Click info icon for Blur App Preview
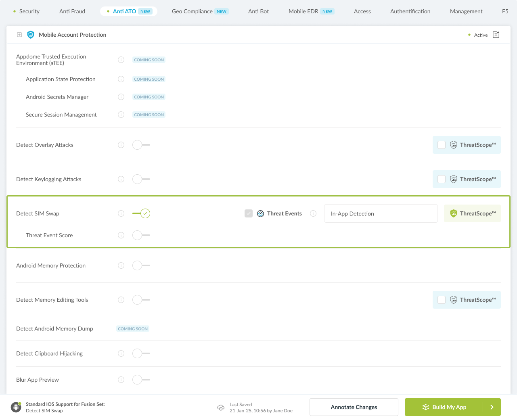The height and width of the screenshot is (420, 517). [x=121, y=380]
